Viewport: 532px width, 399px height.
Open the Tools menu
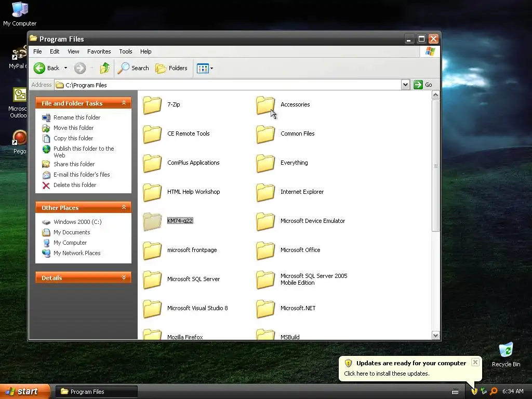pyautogui.click(x=126, y=51)
